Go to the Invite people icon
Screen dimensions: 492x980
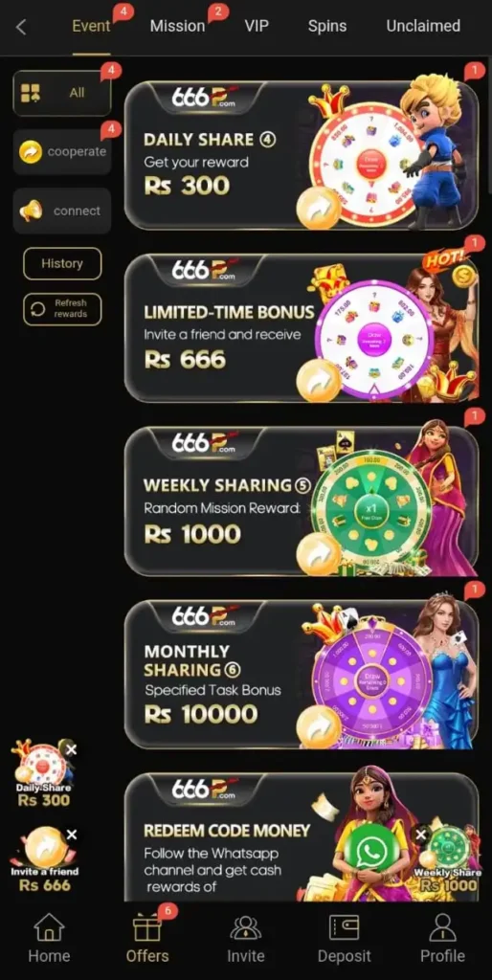pos(246,928)
